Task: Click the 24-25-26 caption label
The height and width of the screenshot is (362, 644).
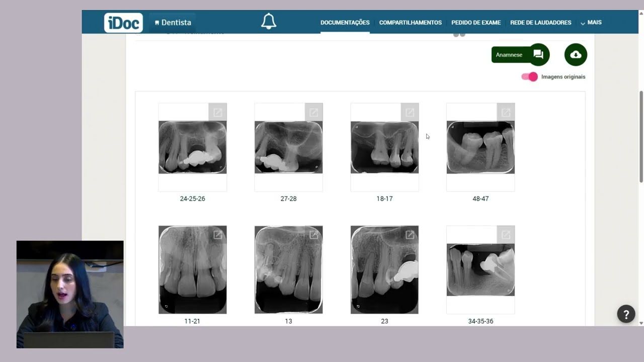Action: pos(193,199)
